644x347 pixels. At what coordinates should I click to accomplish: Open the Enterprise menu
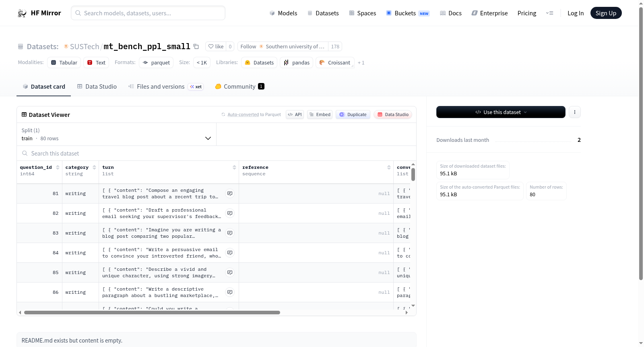point(489,13)
